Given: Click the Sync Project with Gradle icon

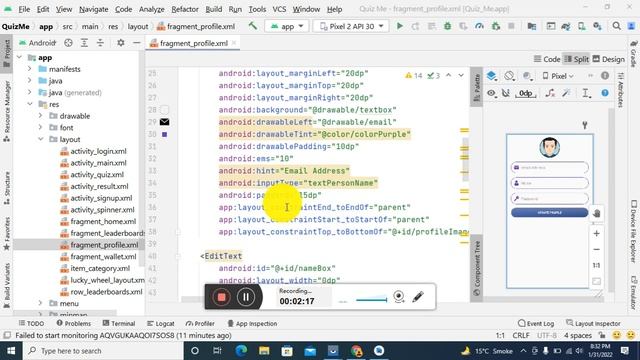Looking at the screenshot, I should tap(566, 26).
